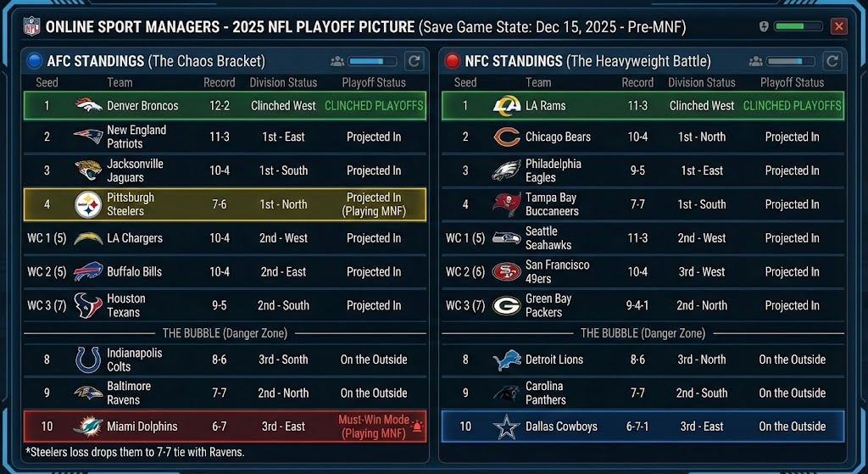Image resolution: width=868 pixels, height=474 pixels.
Task: Click the users icon in AFC panel header
Action: (338, 61)
